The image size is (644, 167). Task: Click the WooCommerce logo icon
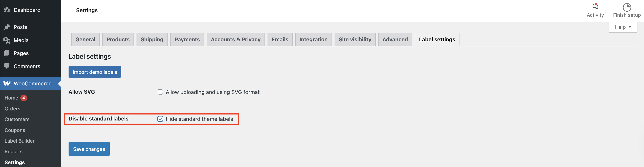pos(7,83)
